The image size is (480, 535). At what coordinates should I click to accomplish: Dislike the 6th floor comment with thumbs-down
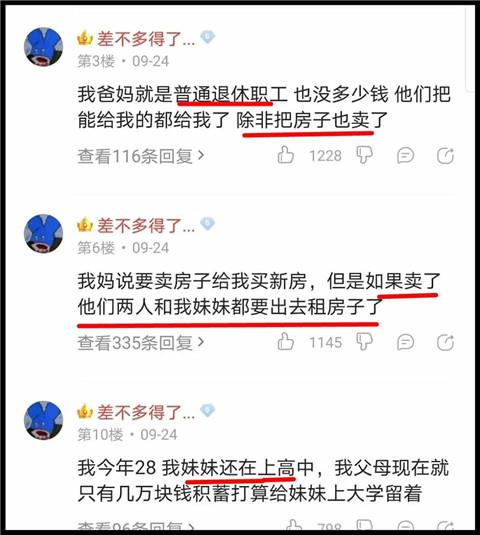[364, 342]
